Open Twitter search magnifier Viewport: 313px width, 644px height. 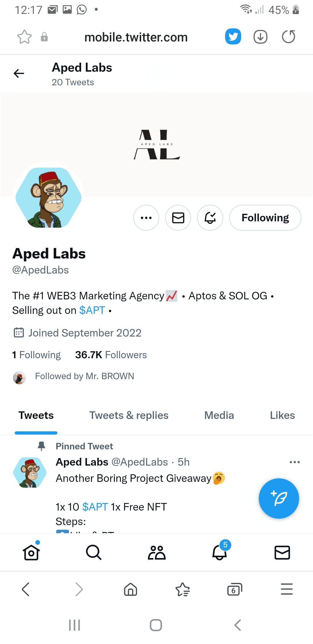tap(94, 552)
